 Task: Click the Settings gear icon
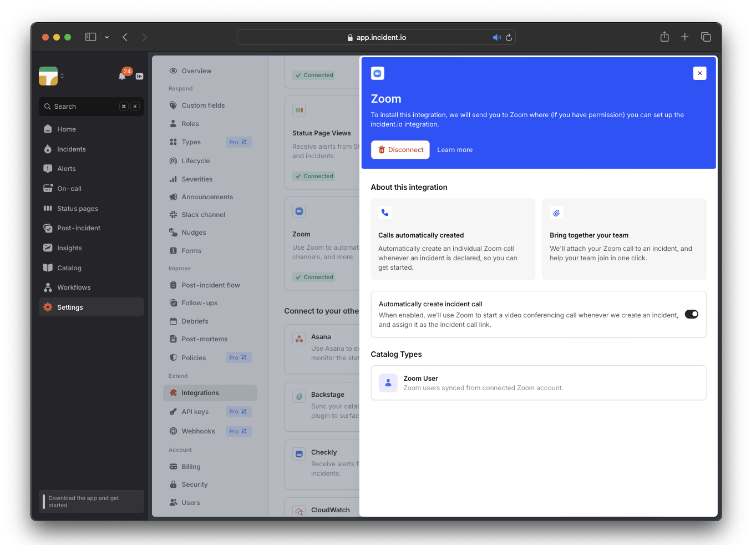click(x=48, y=307)
